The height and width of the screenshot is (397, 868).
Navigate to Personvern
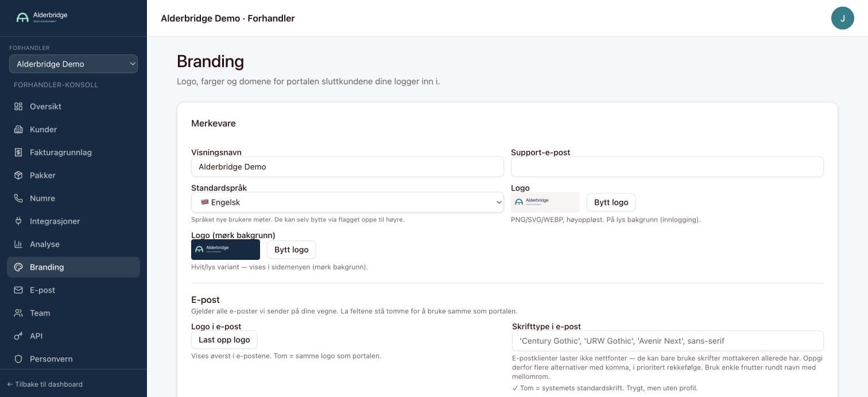click(73, 359)
